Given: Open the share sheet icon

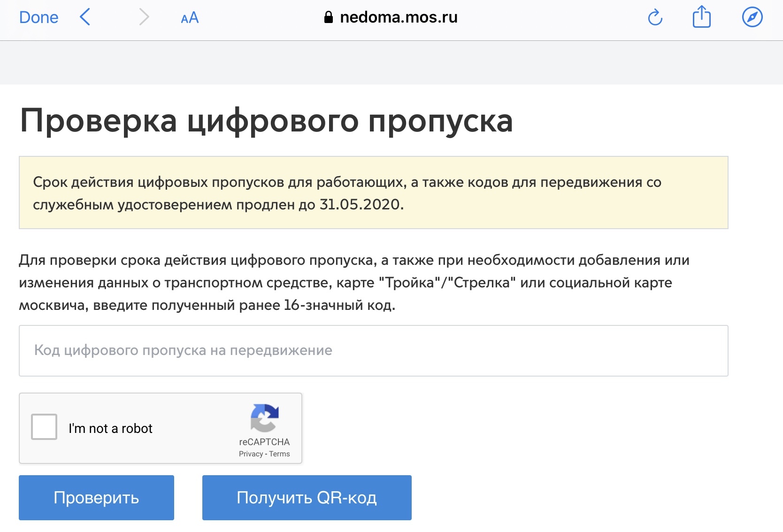Looking at the screenshot, I should (702, 17).
